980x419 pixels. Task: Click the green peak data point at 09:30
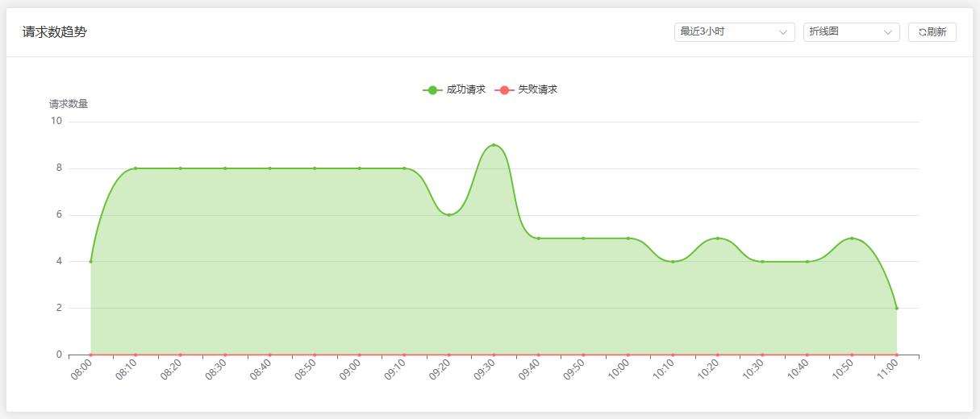click(494, 145)
